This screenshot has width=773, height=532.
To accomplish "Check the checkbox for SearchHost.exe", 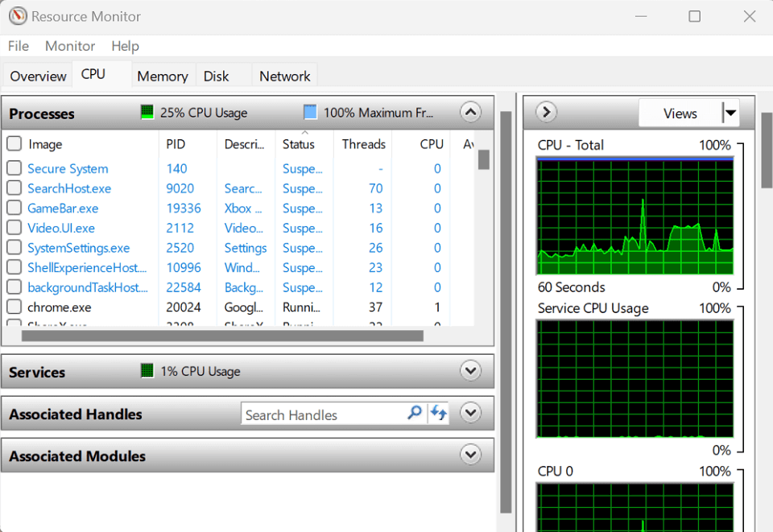I will click(x=14, y=188).
